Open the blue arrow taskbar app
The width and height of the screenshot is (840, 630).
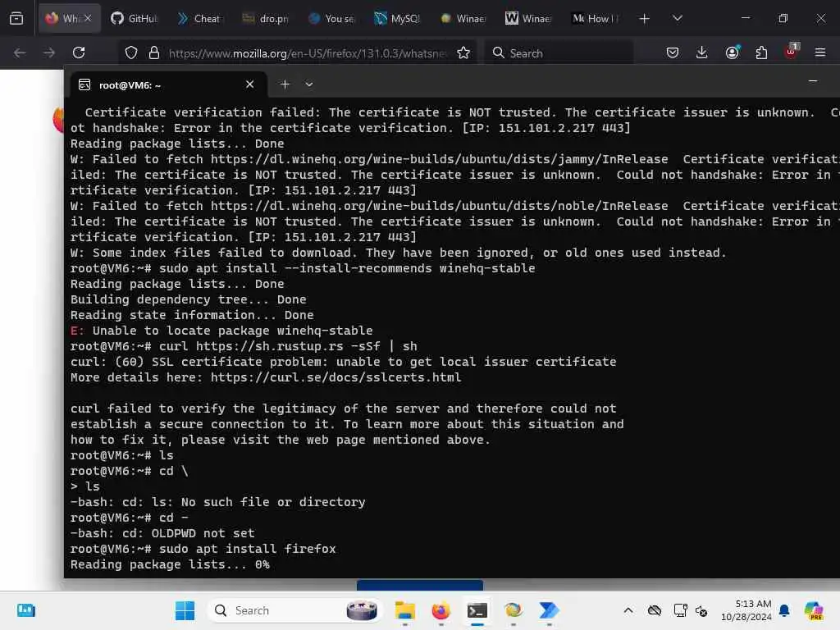point(549,610)
